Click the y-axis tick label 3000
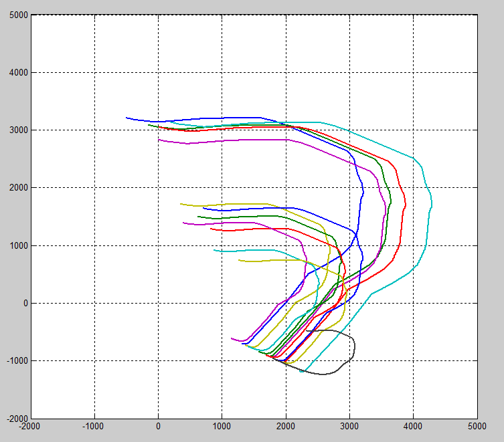The width and height of the screenshot is (504, 442). click(17, 130)
